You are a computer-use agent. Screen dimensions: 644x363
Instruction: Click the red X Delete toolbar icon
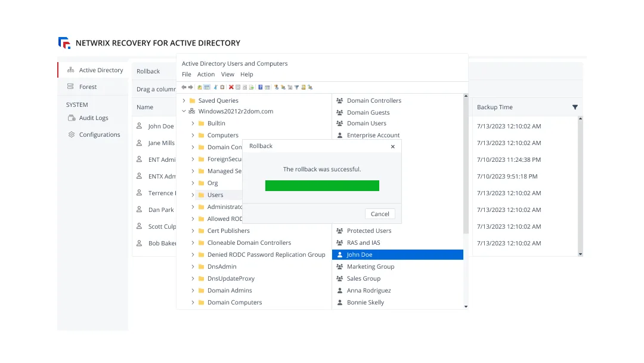tap(231, 87)
